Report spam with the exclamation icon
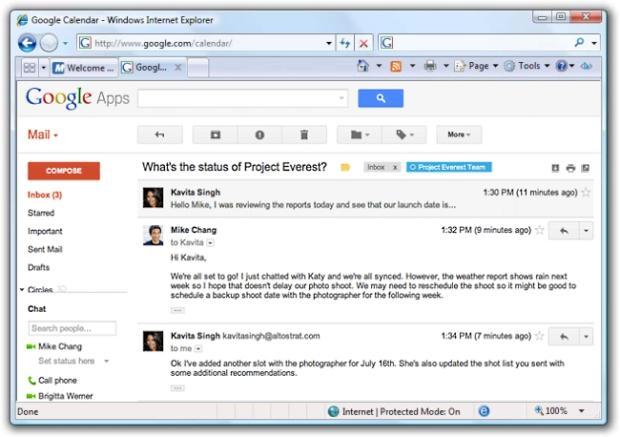 pyautogui.click(x=259, y=135)
